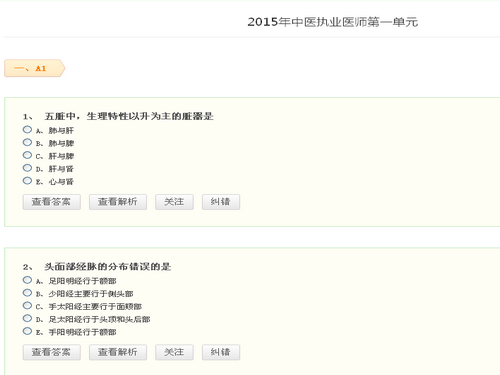The image size is (500, 375).
Task: Pick option C 手太阳经主要行于面颊部
Action: coord(27,305)
